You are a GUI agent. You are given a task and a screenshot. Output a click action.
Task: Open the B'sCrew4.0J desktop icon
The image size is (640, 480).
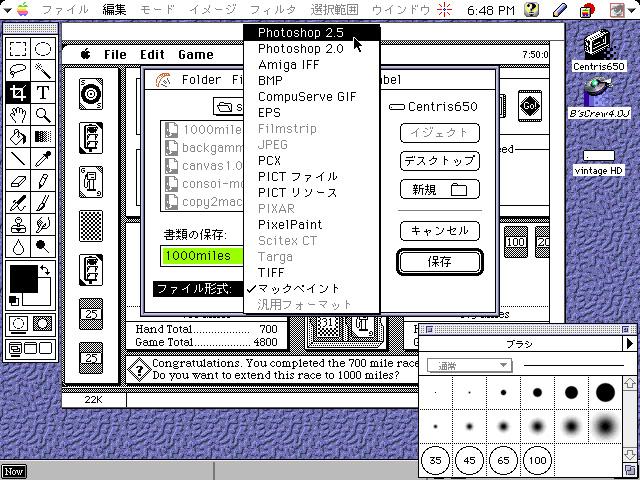(600, 98)
